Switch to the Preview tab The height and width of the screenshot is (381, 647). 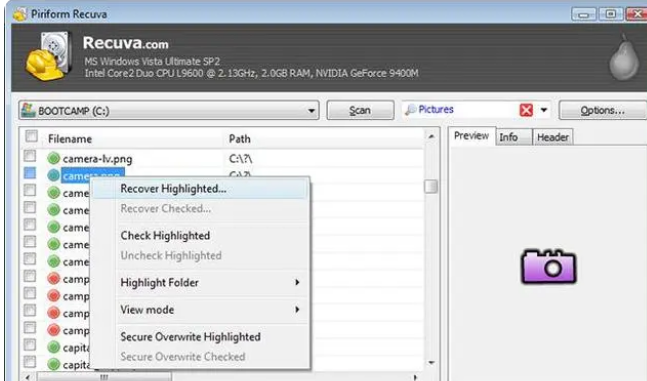click(472, 136)
